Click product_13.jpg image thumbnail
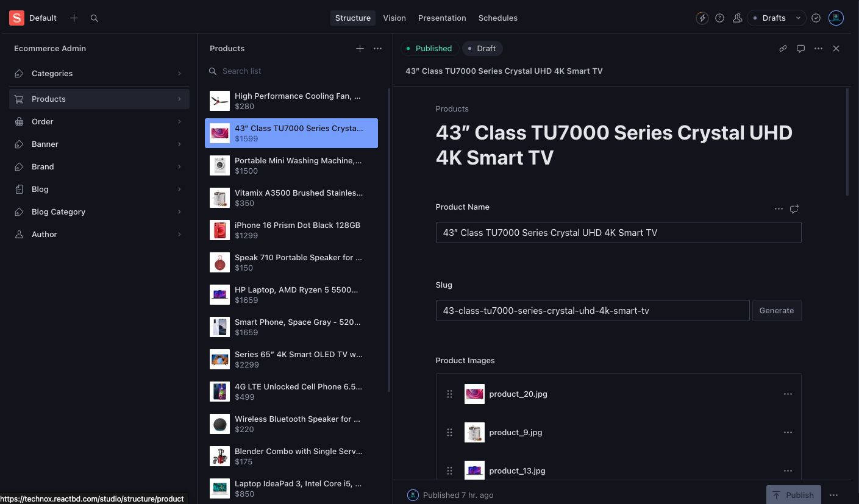Image resolution: width=859 pixels, height=504 pixels. [474, 470]
